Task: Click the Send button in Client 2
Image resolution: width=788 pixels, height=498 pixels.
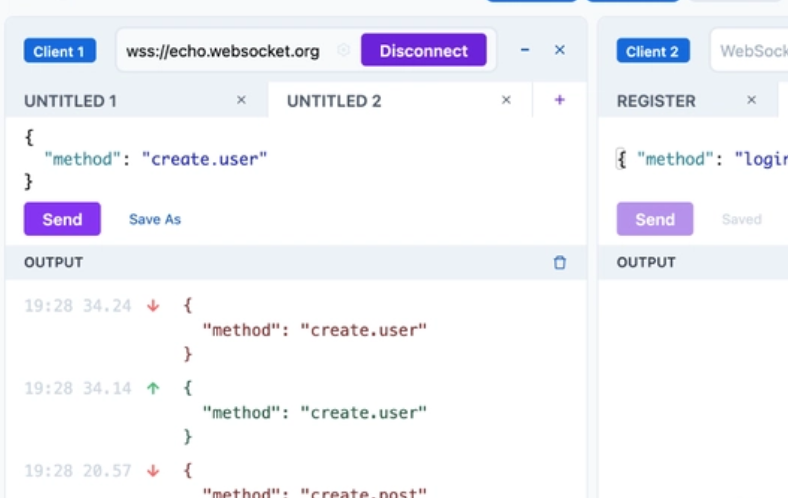Action: click(655, 219)
